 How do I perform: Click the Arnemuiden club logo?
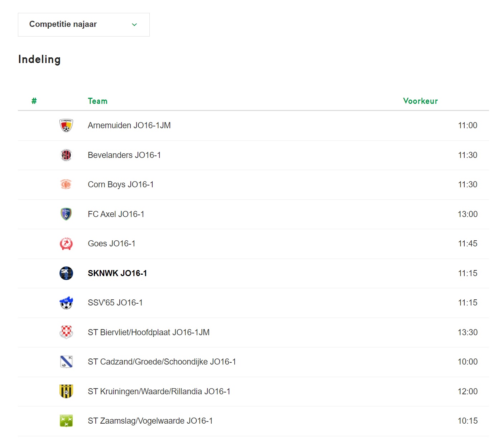click(x=66, y=125)
